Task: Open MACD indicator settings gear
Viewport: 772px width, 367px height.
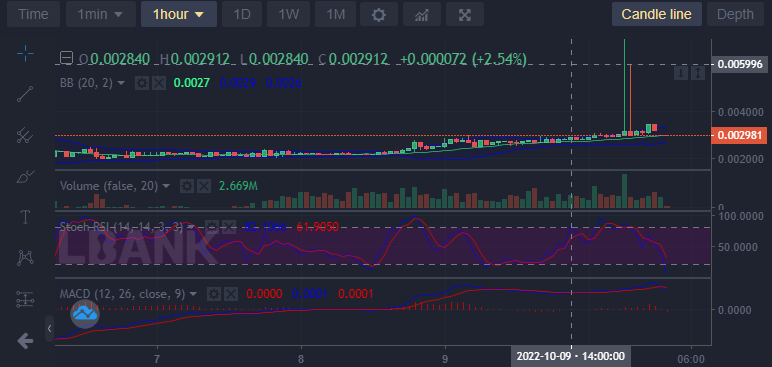Action: point(213,294)
